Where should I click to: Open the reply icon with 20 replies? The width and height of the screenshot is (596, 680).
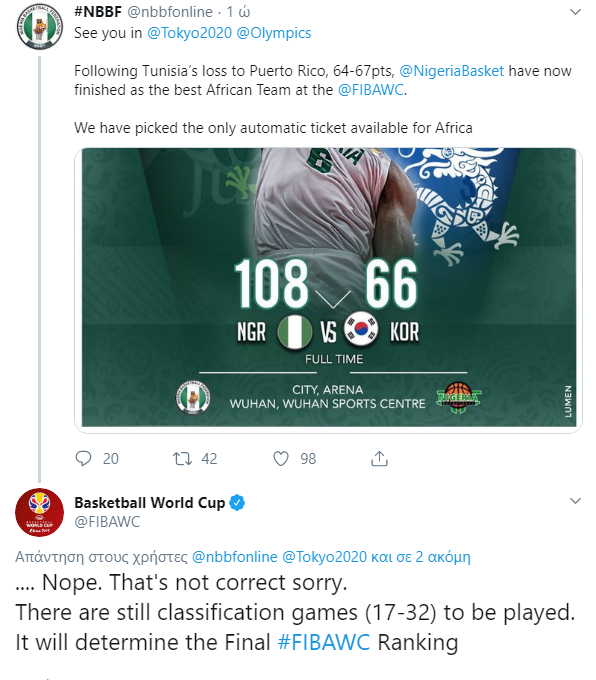83,458
